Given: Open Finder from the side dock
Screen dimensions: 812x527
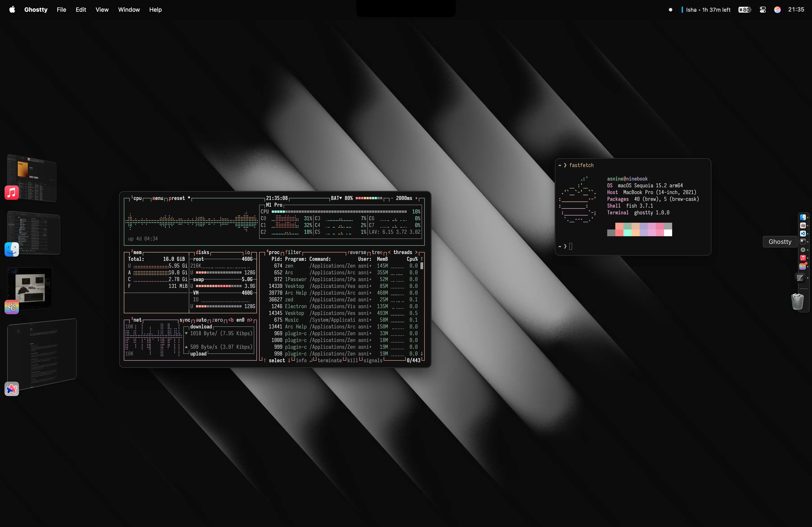Looking at the screenshot, I should pyautogui.click(x=803, y=218).
